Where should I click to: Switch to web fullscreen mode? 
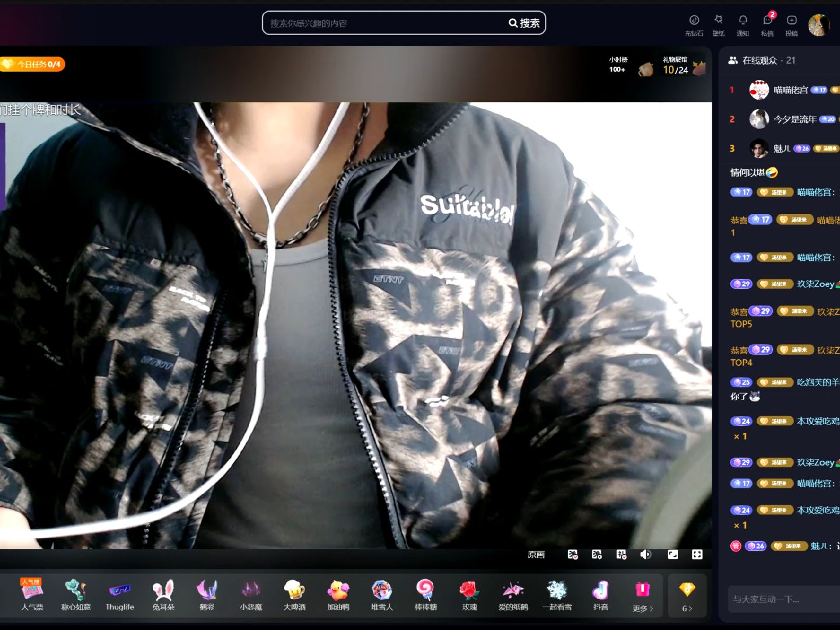tap(673, 555)
